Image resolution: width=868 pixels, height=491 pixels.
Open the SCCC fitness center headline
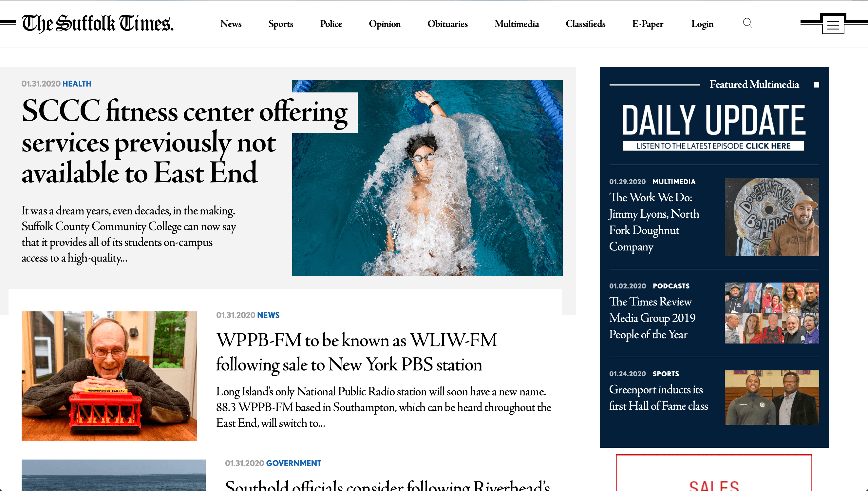click(x=184, y=142)
